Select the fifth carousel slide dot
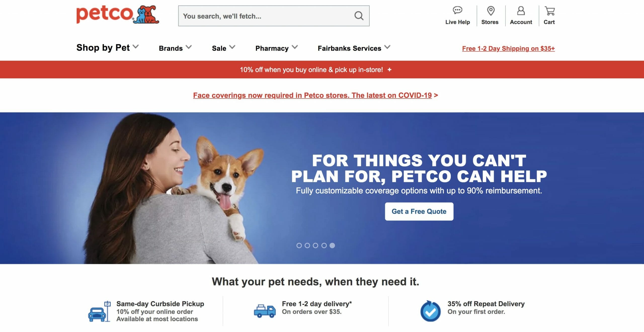The width and height of the screenshot is (644, 332). point(332,245)
